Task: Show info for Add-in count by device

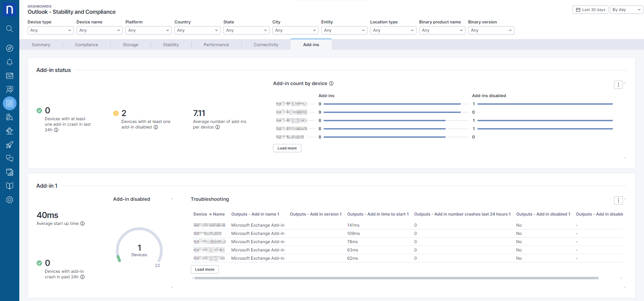Action: (331, 83)
